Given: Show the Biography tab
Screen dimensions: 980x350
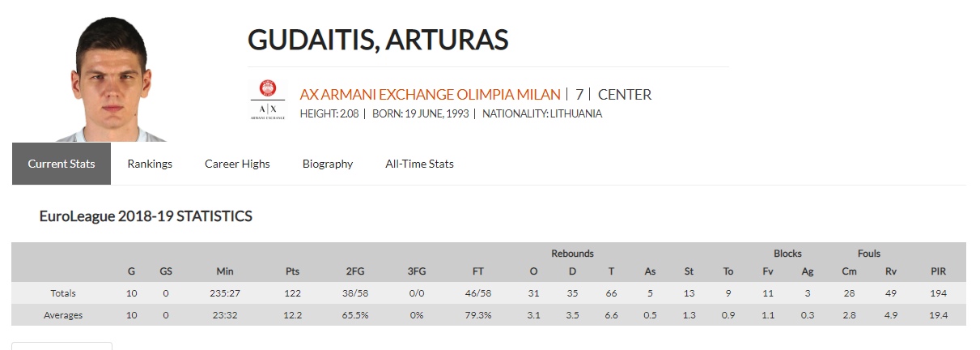Looking at the screenshot, I should [x=328, y=164].
